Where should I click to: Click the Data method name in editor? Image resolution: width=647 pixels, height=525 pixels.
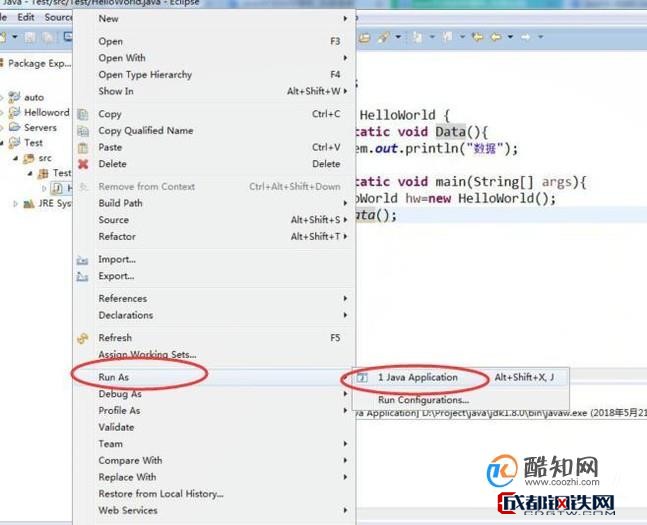451,132
